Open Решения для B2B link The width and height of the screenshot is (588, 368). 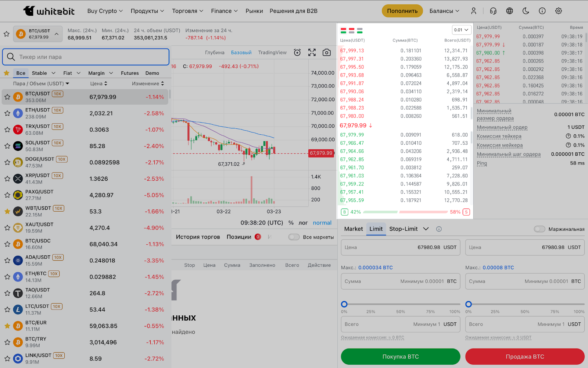[x=294, y=11]
